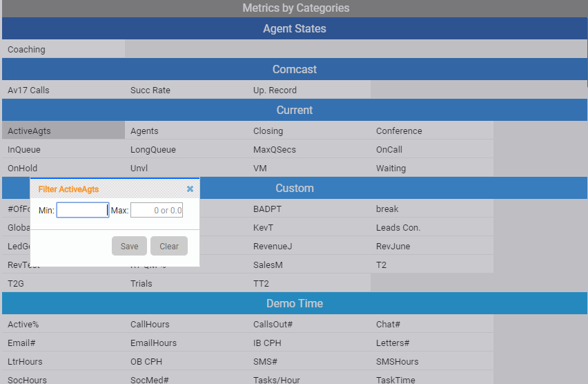588x384 pixels.
Task: Select the ActiveAgts metric
Action: 63,131
